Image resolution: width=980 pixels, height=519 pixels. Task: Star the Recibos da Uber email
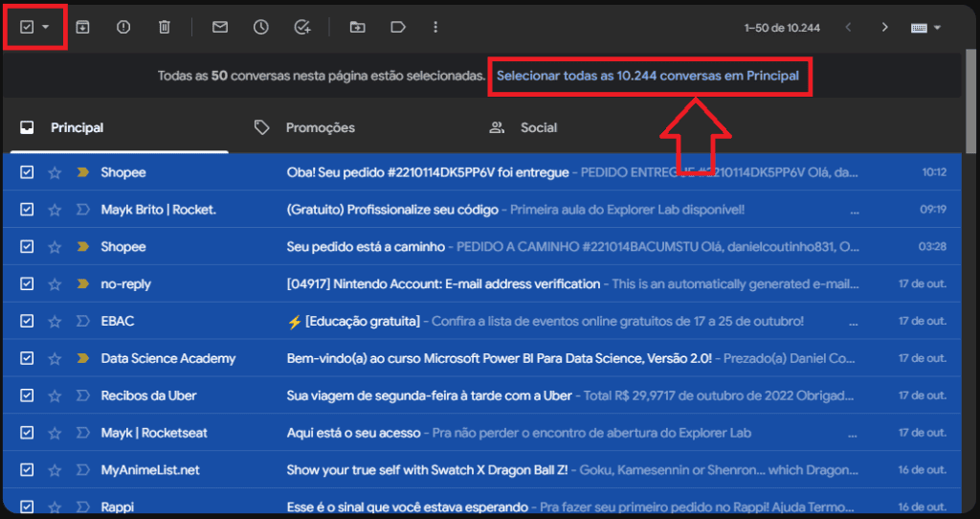55,395
